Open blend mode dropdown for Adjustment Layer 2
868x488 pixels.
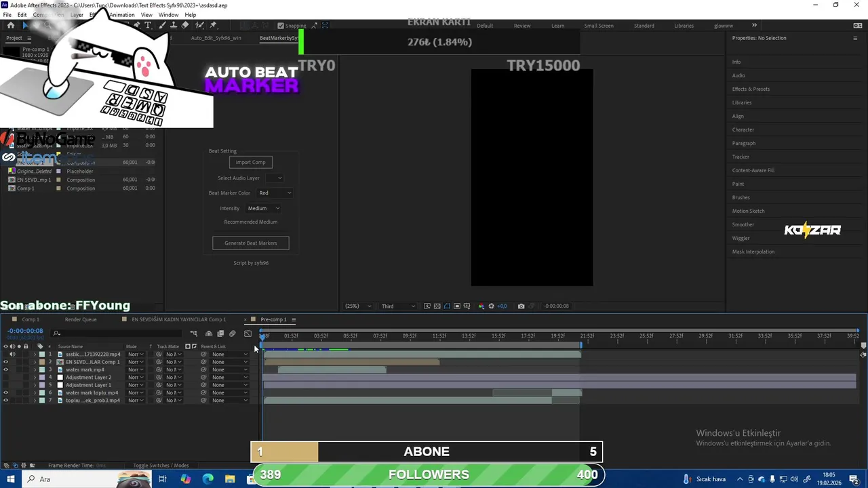click(136, 377)
